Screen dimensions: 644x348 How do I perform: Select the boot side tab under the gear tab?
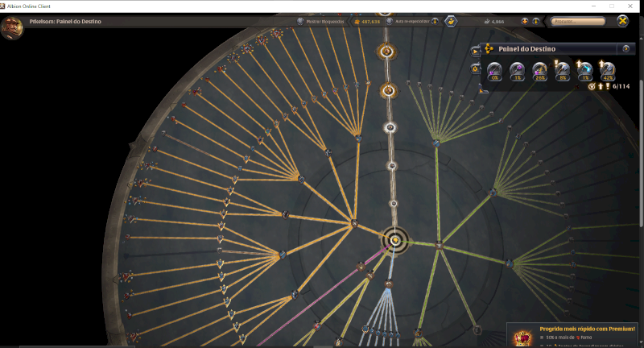click(x=483, y=89)
